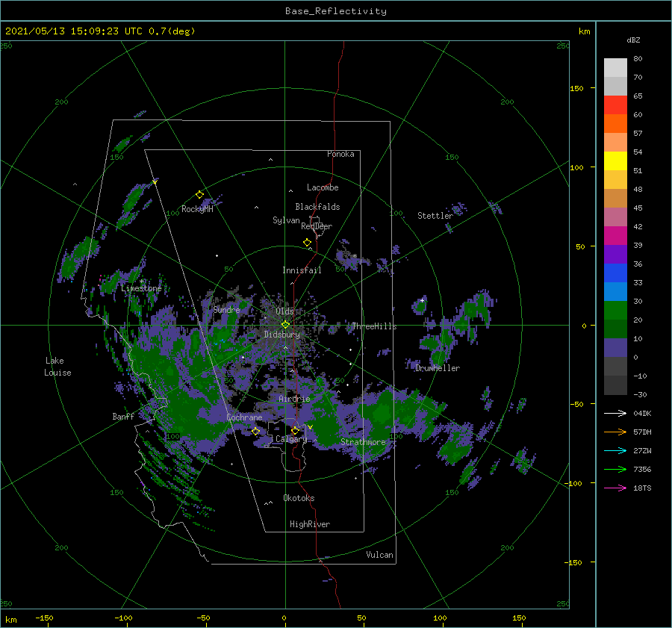Pick the light blue 30–33 dBZ swatch
The image size is (672, 628).
click(615, 291)
